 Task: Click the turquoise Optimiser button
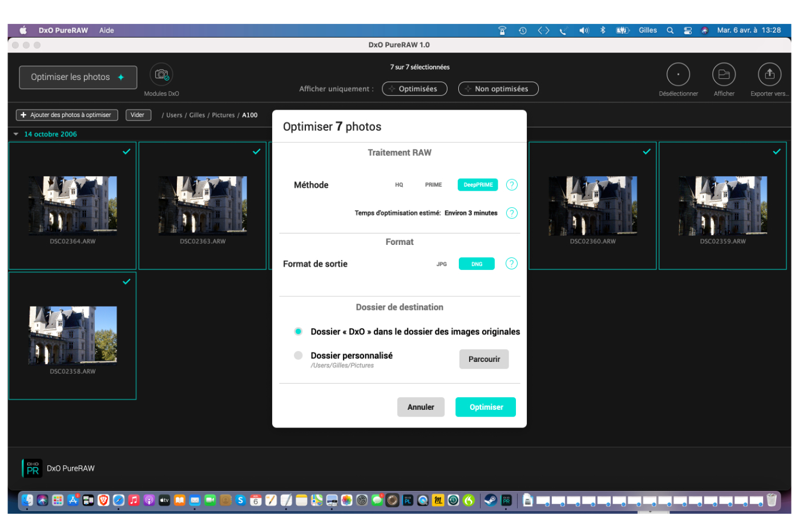(486, 407)
